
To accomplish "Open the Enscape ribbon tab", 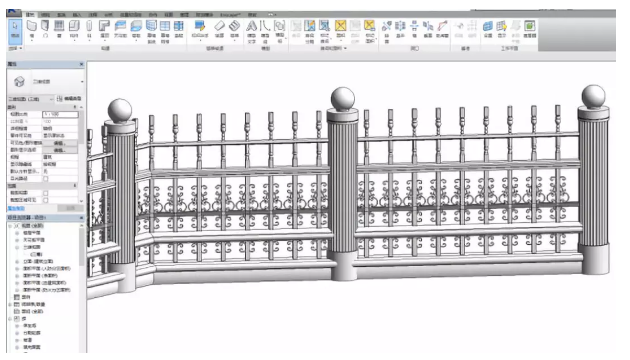I will click(x=231, y=15).
